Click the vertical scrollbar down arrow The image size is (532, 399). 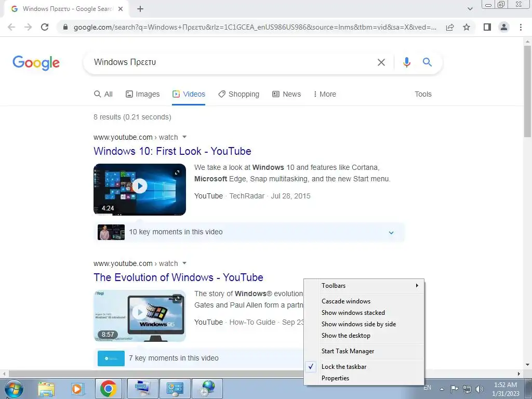527,365
